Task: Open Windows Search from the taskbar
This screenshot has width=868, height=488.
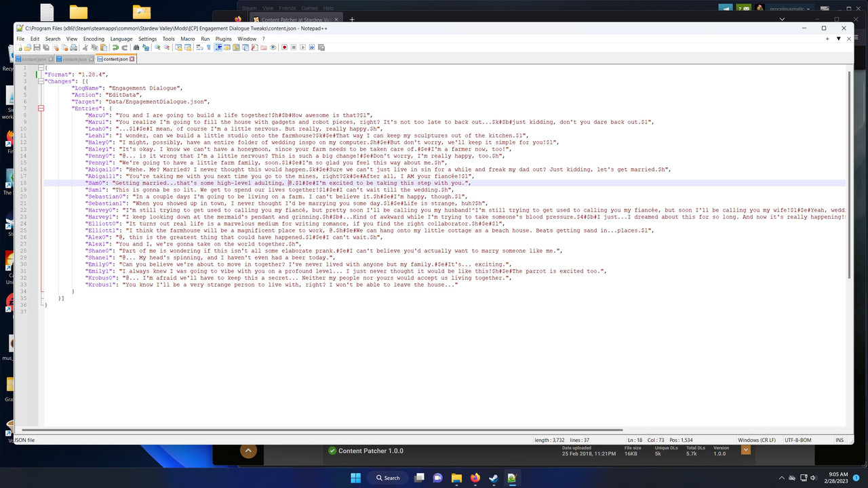Action: tap(387, 478)
